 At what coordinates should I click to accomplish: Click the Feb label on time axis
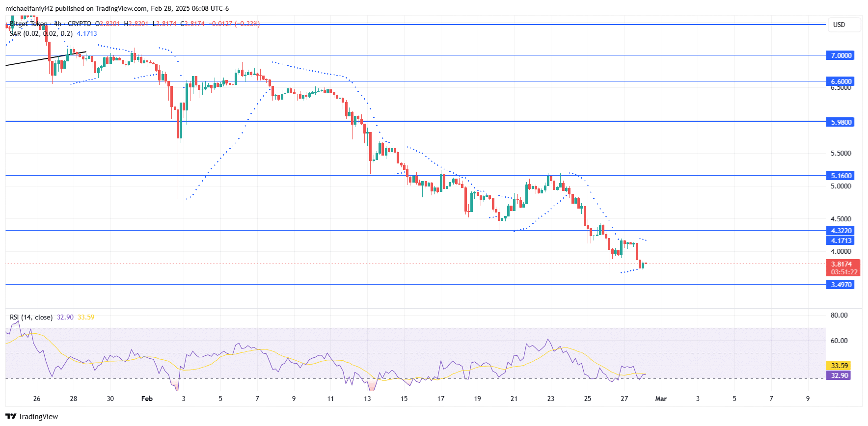[x=147, y=399]
